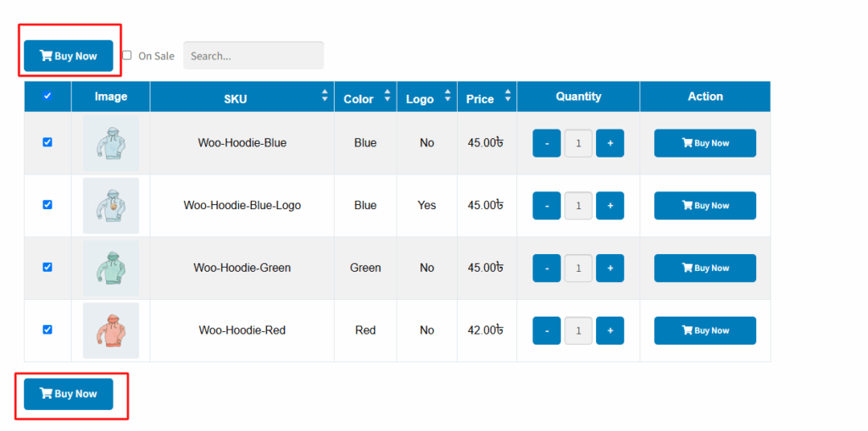The height and width of the screenshot is (431, 868).
Task: Click into the Search field
Action: pyautogui.click(x=253, y=56)
